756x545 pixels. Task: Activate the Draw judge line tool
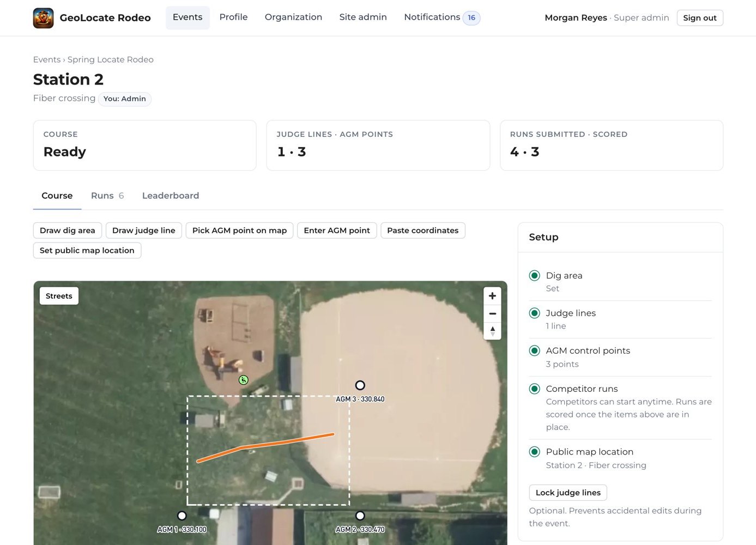144,231
